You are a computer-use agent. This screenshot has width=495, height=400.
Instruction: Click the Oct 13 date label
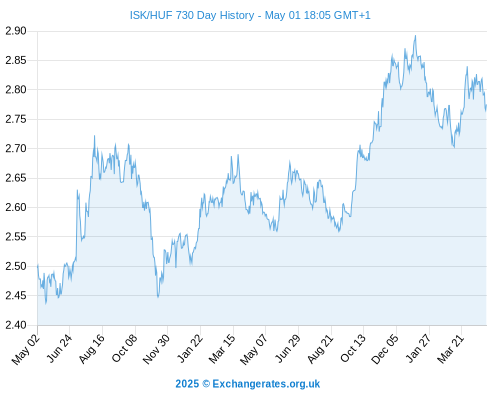click(352, 349)
